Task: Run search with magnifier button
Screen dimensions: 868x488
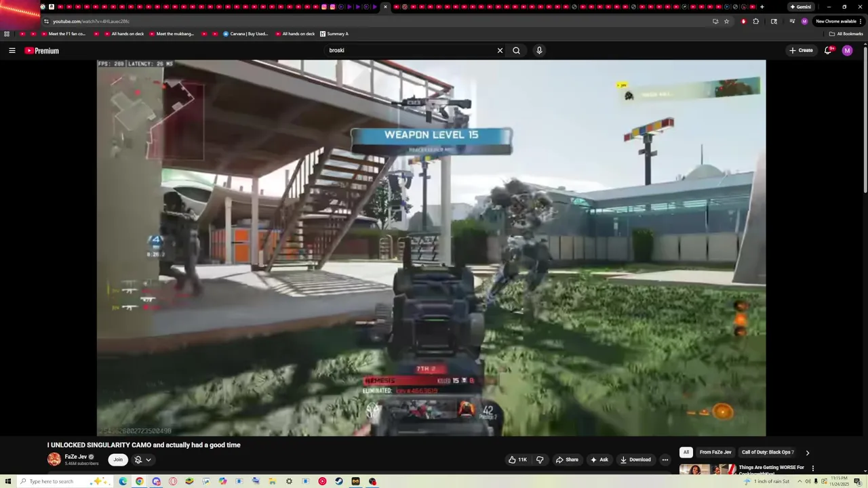Action: click(x=517, y=51)
